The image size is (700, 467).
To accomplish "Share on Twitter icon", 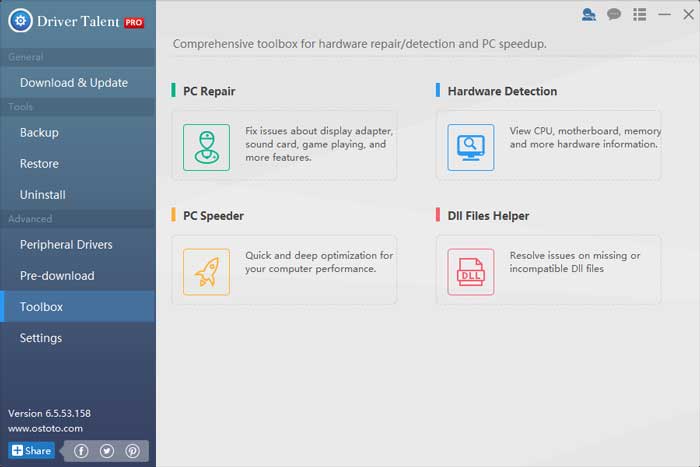I will coord(107,451).
